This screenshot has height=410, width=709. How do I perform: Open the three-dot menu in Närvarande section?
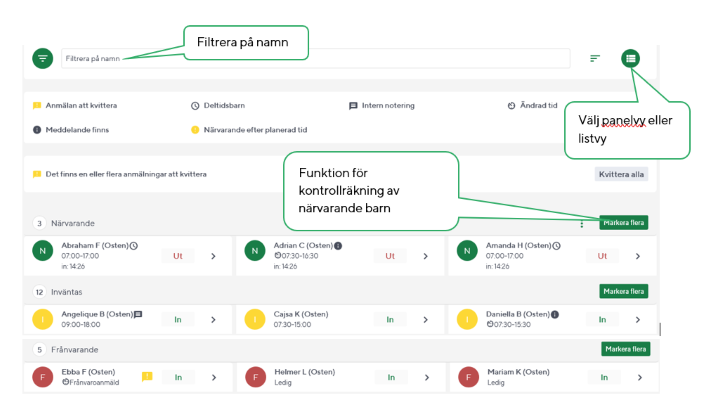click(x=582, y=223)
